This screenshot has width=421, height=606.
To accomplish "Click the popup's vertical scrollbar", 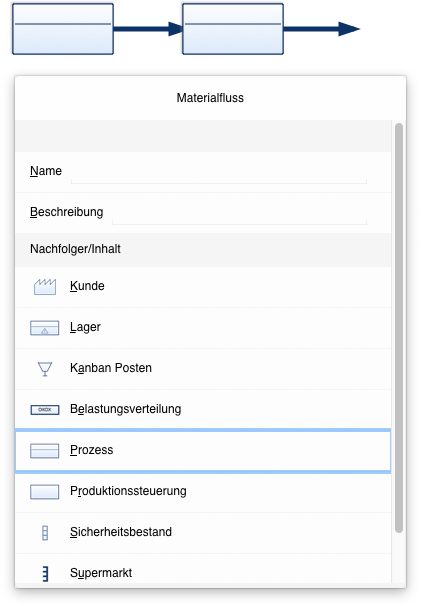I will tap(399, 328).
